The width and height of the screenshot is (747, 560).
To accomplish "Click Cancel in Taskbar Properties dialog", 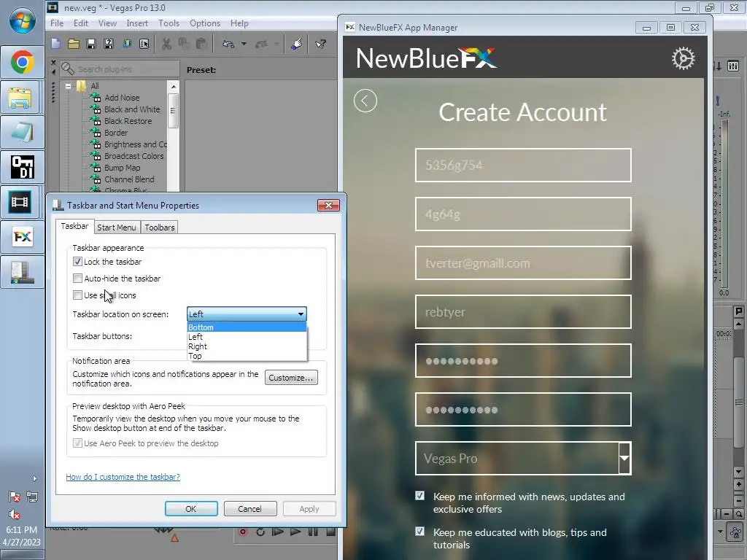I will 249,508.
